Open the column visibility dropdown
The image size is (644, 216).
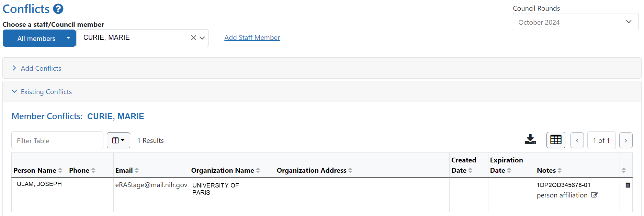(118, 140)
